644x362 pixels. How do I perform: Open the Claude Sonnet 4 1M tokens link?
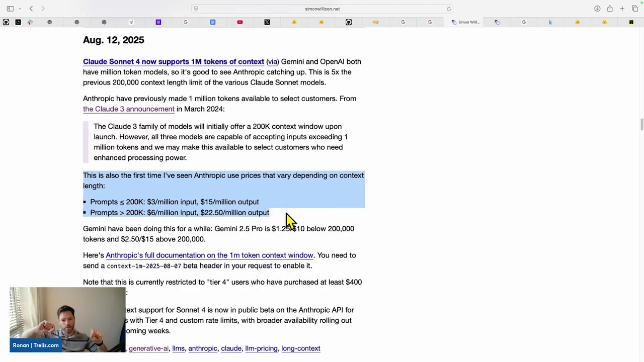pos(174,61)
